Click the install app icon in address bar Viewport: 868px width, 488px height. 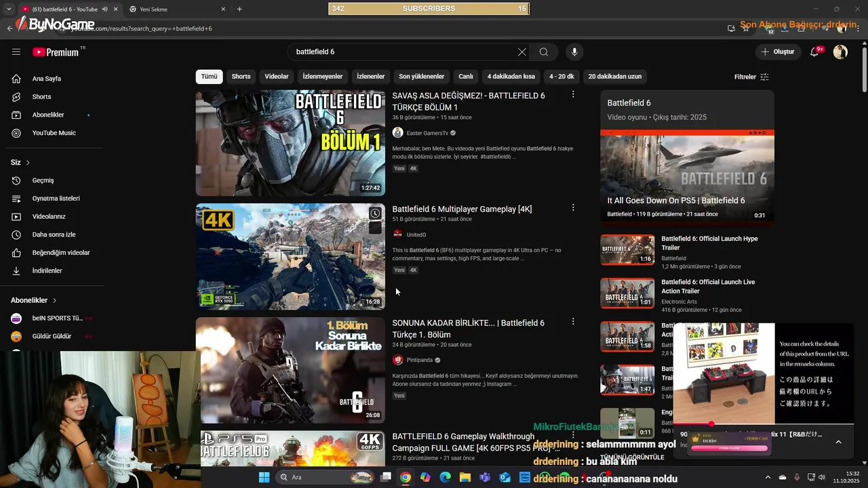tap(731, 28)
